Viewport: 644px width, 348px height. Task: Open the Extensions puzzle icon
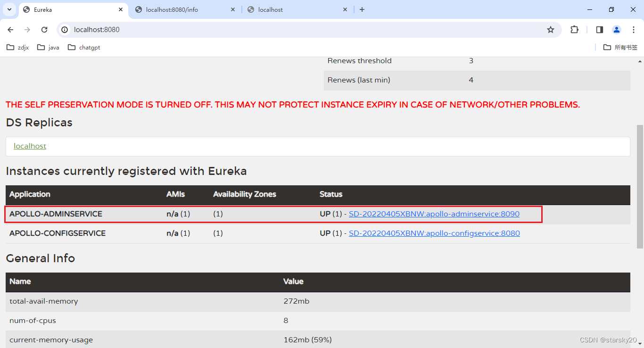pyautogui.click(x=574, y=30)
